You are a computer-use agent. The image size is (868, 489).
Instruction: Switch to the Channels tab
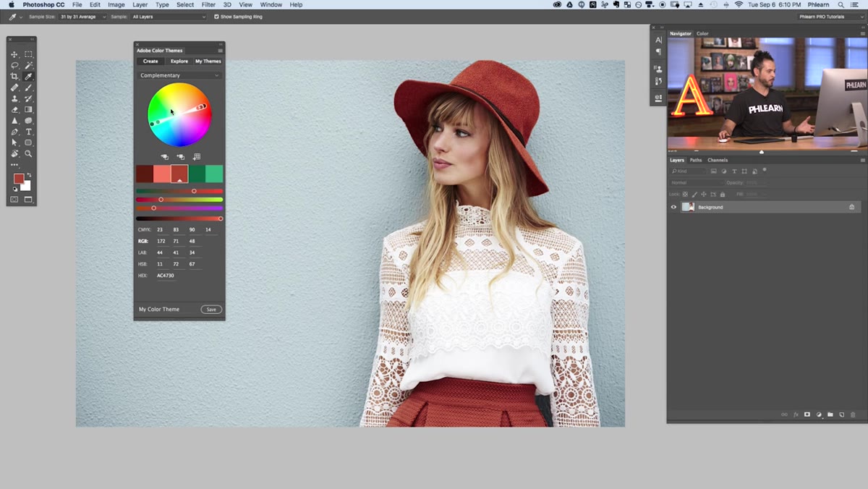(718, 160)
